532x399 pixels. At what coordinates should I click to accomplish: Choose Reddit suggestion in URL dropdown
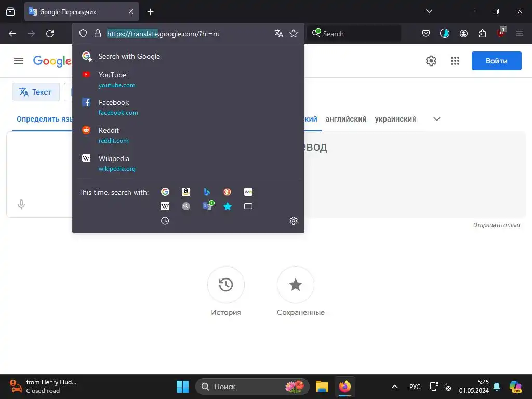pos(188,136)
